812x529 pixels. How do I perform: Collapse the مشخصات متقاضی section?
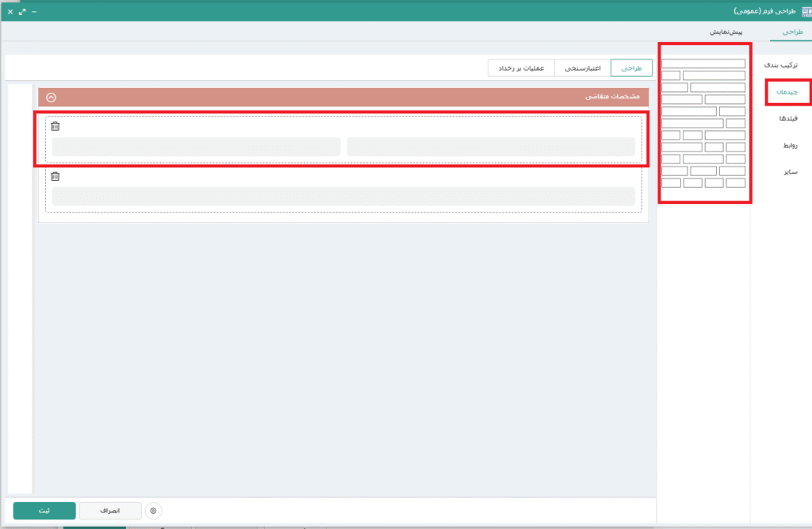pos(52,97)
